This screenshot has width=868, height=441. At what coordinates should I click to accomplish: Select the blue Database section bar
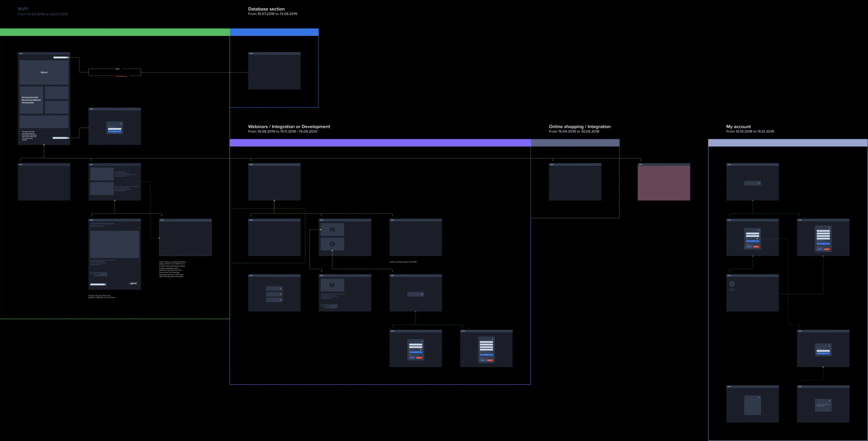(x=274, y=32)
